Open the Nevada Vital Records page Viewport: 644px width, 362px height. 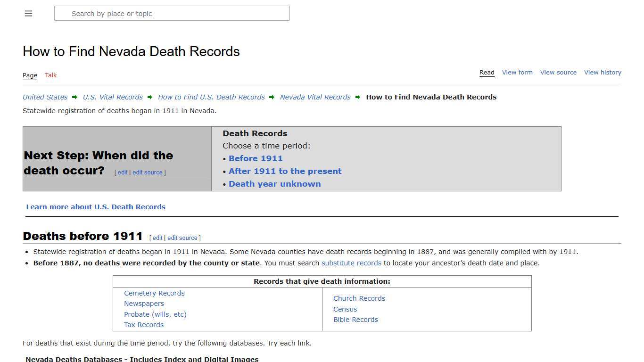pos(315,97)
